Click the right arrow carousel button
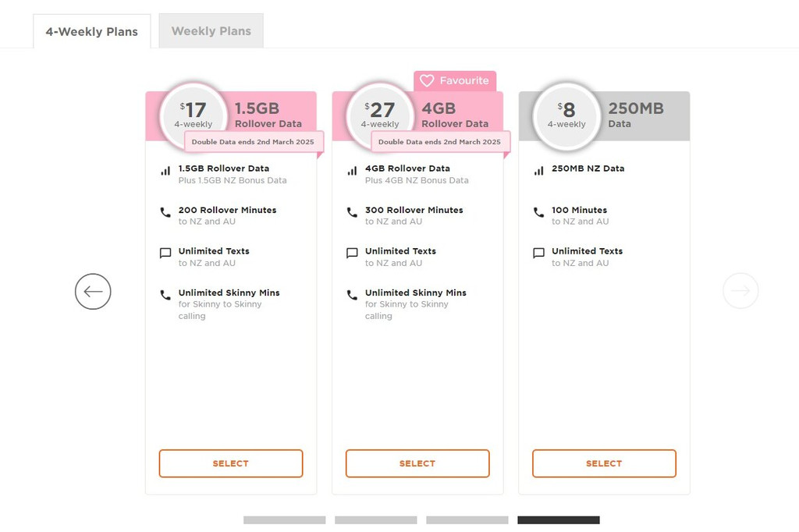 point(740,291)
